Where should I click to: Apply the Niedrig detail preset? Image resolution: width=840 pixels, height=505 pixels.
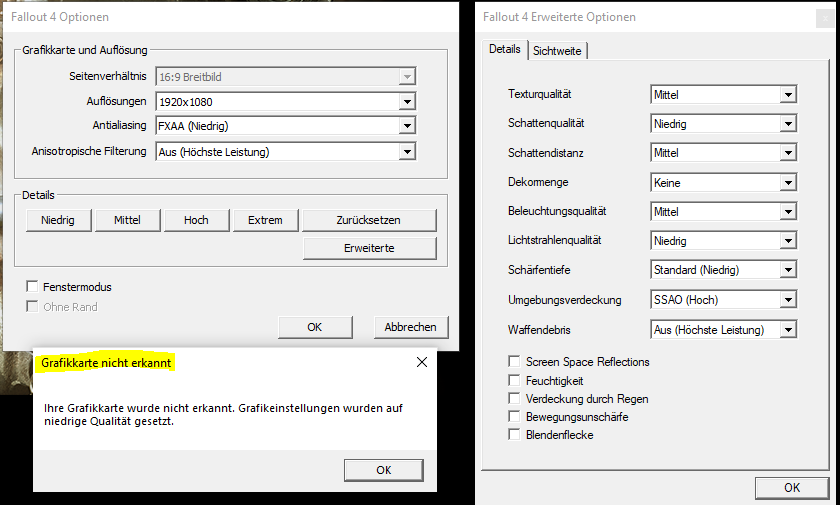point(58,220)
